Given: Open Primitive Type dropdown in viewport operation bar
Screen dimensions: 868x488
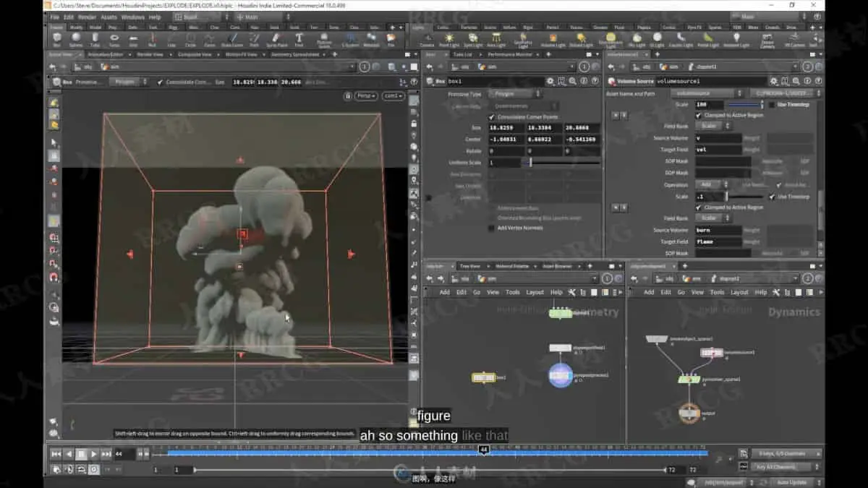Looking at the screenshot, I should coord(130,82).
